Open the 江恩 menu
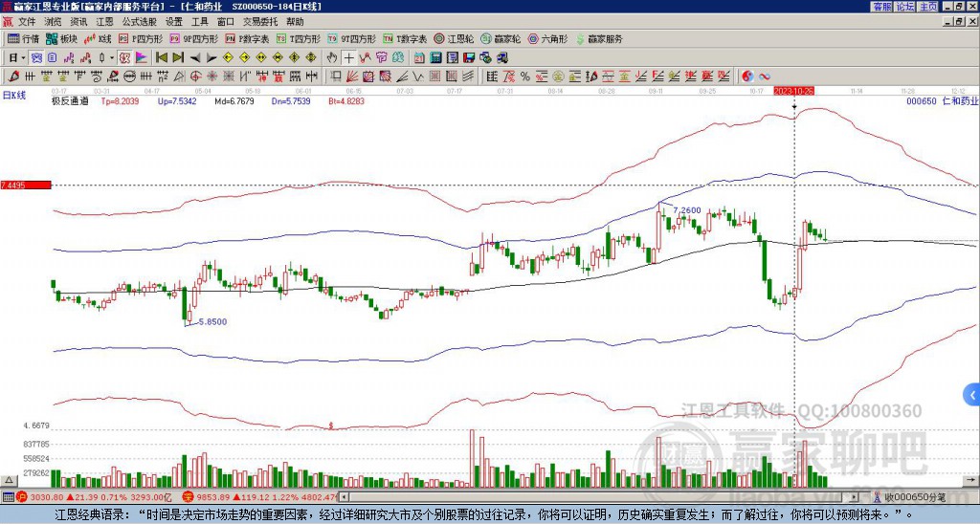The image size is (980, 524). coord(104,22)
